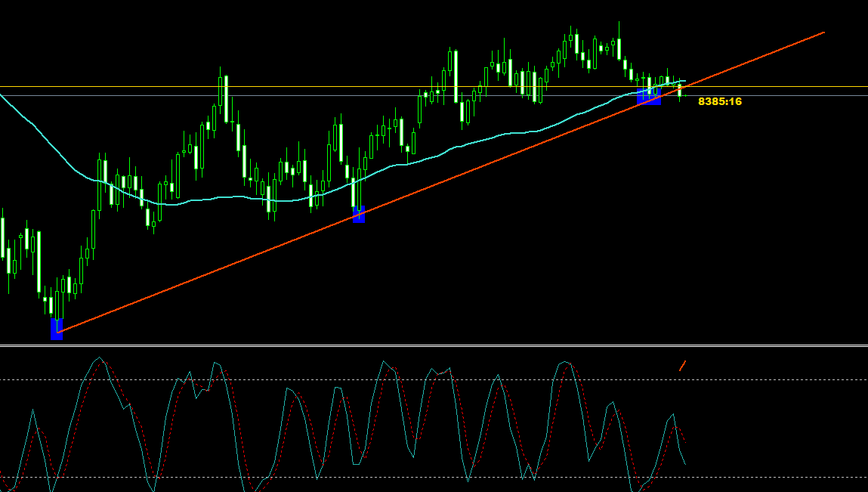The width and height of the screenshot is (868, 492).
Task: Select the rightmost blue marker near price line
Action: [649, 97]
